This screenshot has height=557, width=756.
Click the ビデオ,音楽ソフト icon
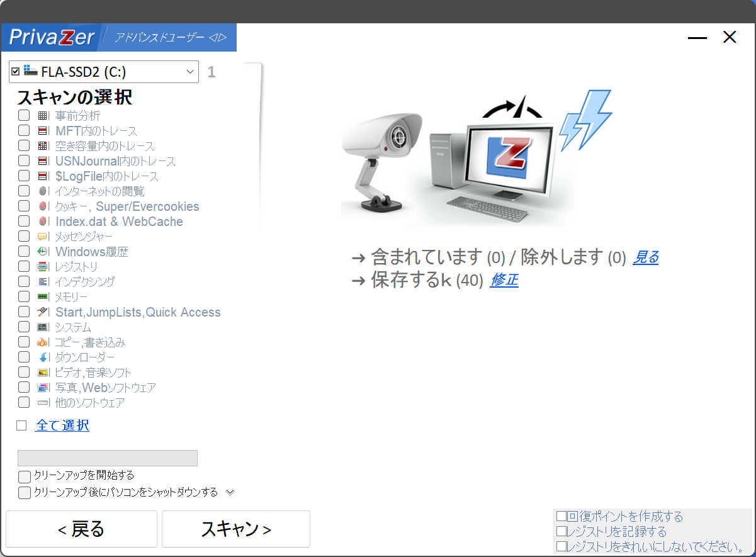pyautogui.click(x=43, y=373)
